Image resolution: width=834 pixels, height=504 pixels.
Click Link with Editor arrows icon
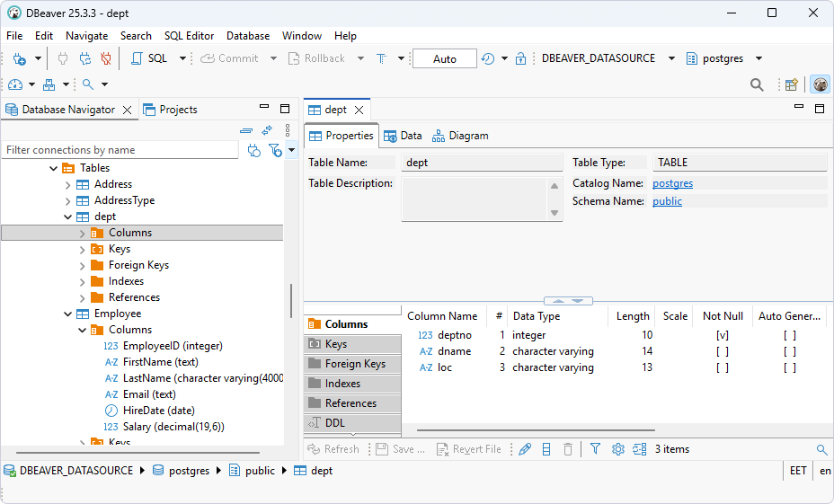267,129
